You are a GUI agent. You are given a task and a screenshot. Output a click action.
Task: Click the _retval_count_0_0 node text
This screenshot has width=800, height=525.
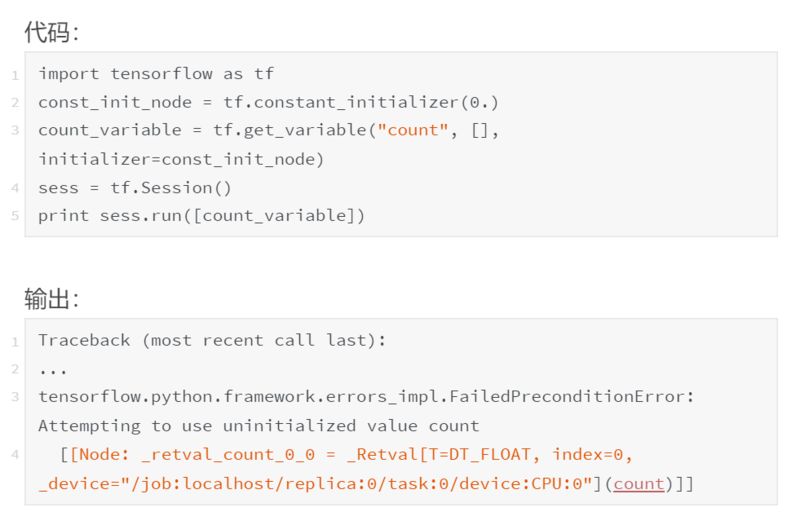click(228, 454)
